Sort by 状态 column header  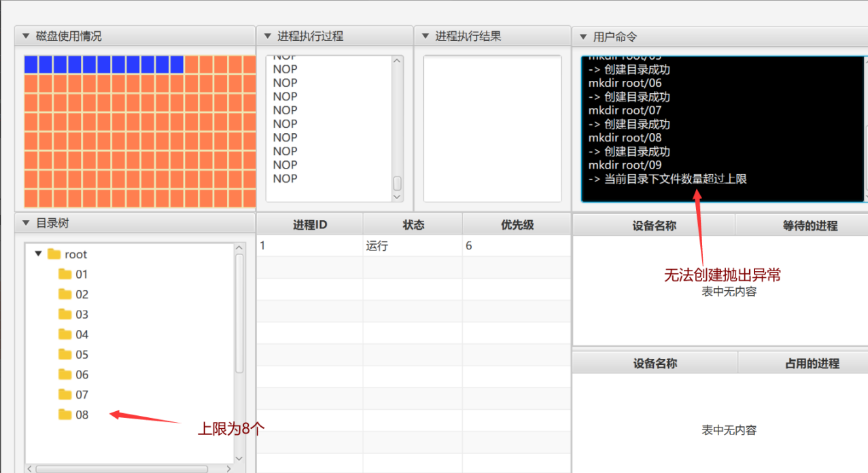413,225
